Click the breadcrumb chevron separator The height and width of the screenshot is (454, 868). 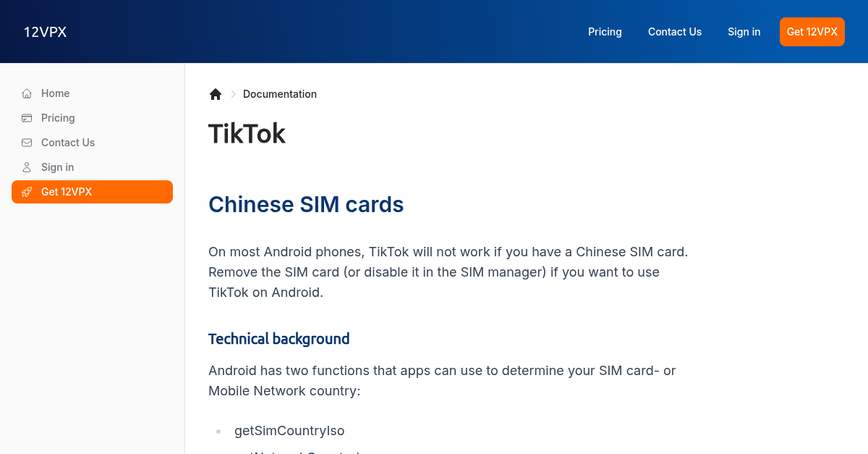point(233,94)
